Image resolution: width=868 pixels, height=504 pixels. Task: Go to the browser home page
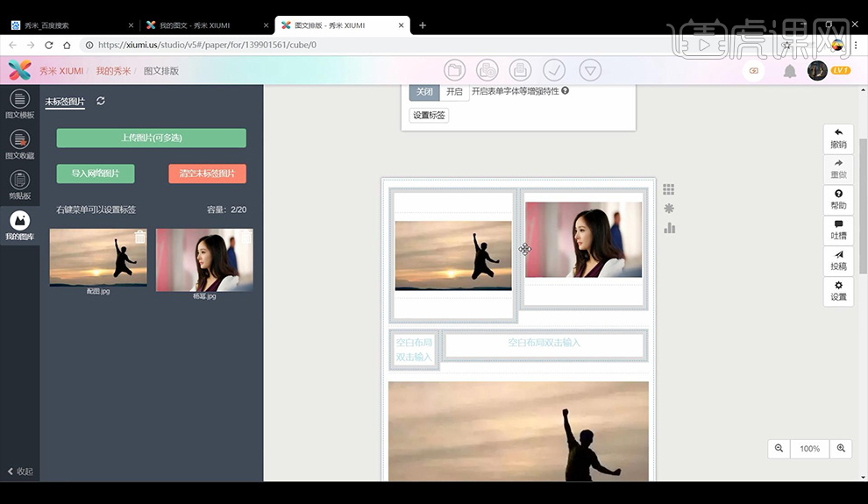coord(67,45)
